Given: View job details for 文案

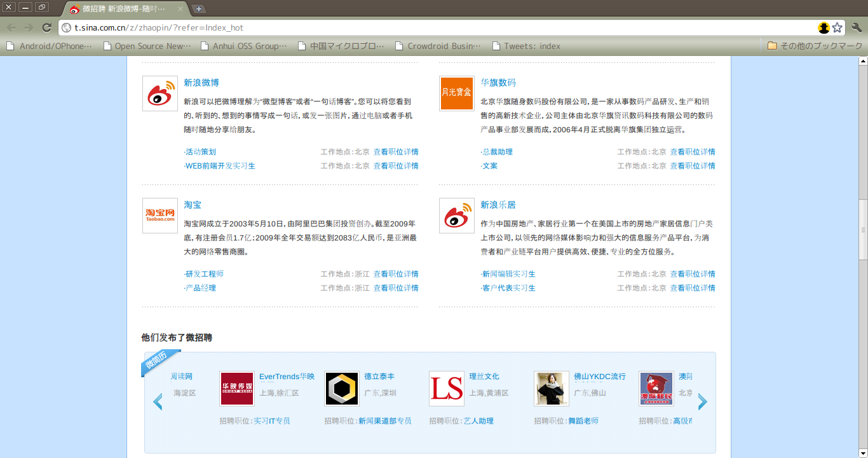Looking at the screenshot, I should pyautogui.click(x=693, y=166).
